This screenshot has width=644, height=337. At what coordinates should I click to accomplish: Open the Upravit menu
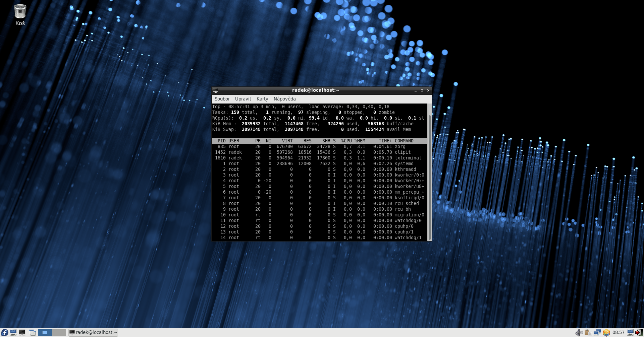tap(243, 99)
